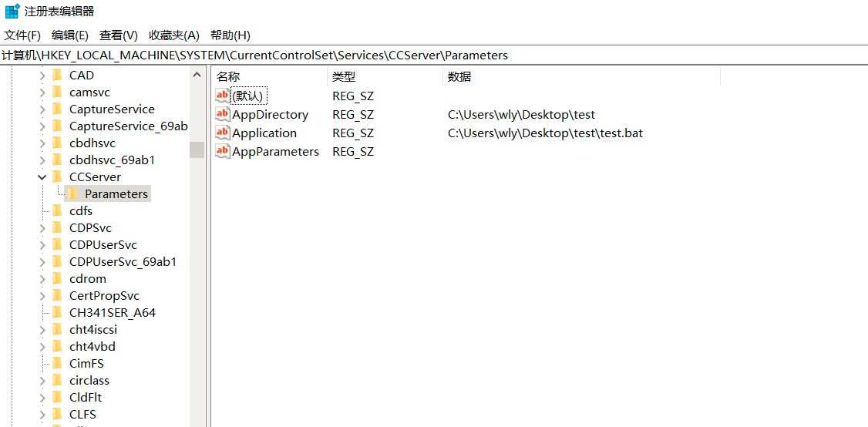Image resolution: width=868 pixels, height=427 pixels.
Task: Click the registry path address bar
Action: click(x=434, y=55)
